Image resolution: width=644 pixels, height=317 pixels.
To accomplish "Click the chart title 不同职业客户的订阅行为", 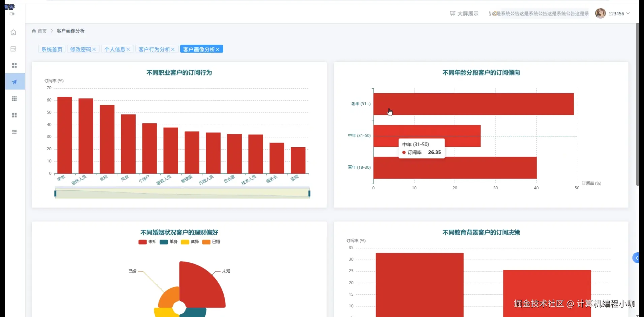I will point(179,73).
